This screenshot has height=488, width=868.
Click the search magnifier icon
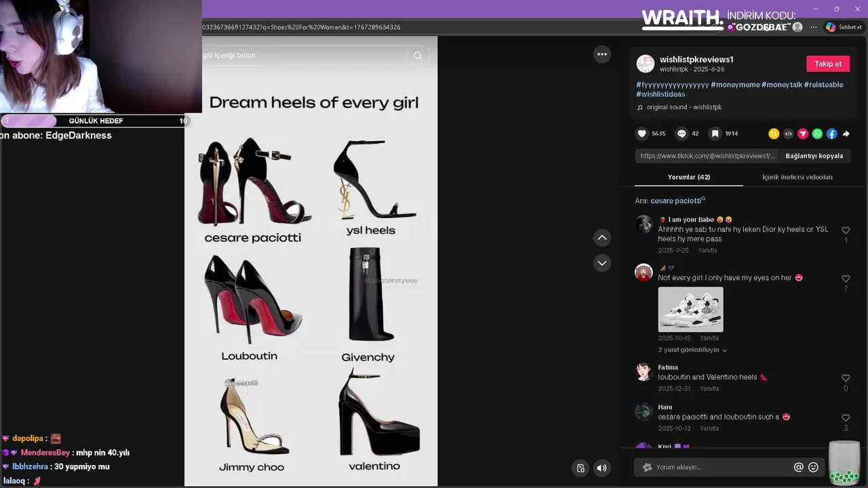click(x=418, y=56)
